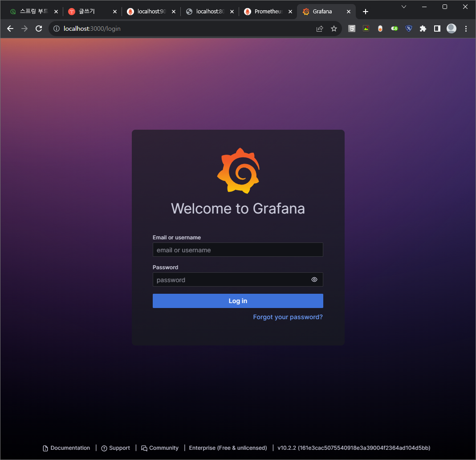Open the green toggle extension icon
Image resolution: width=476 pixels, height=460 pixels.
[395, 29]
